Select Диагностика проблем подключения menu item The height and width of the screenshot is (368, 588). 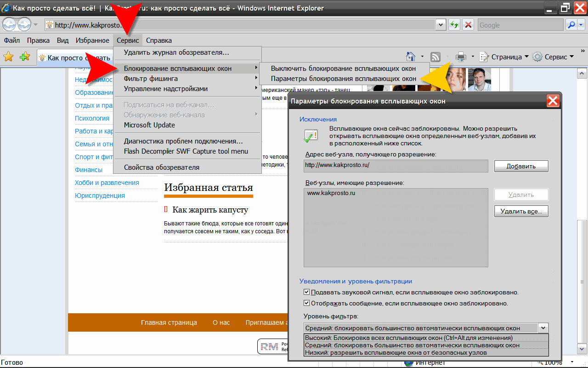pos(187,141)
